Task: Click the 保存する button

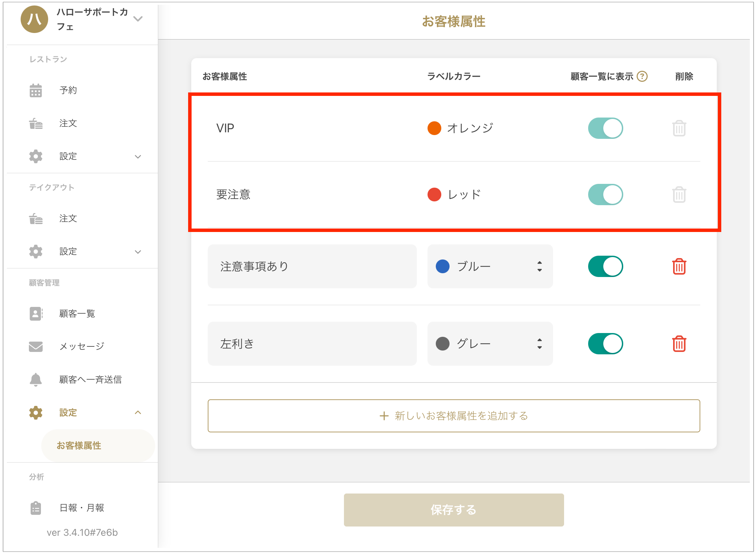Action: (454, 510)
